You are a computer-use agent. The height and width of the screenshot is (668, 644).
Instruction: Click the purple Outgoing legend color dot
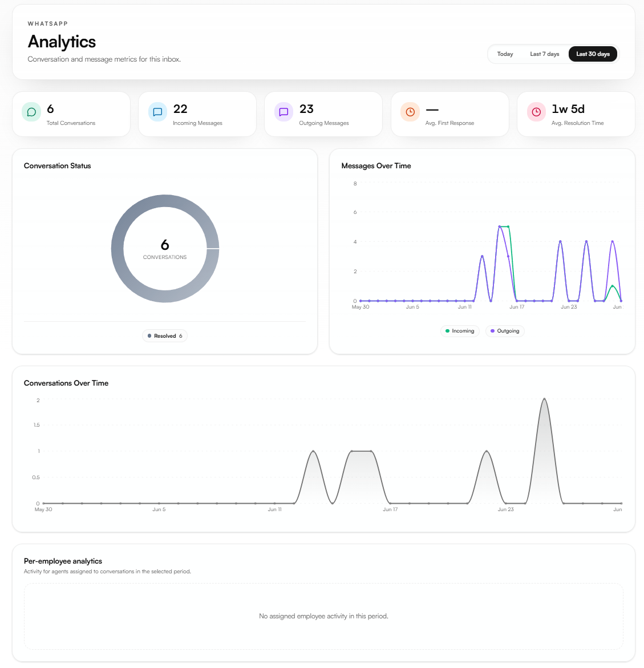tap(492, 331)
